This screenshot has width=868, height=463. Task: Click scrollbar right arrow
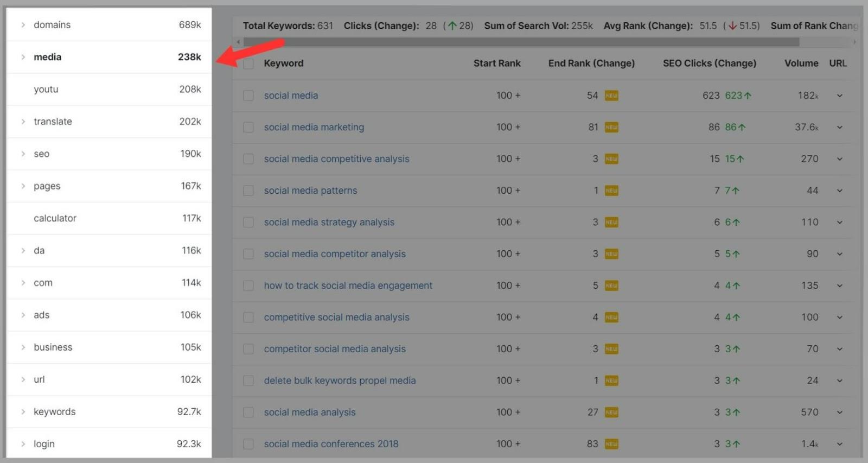854,42
